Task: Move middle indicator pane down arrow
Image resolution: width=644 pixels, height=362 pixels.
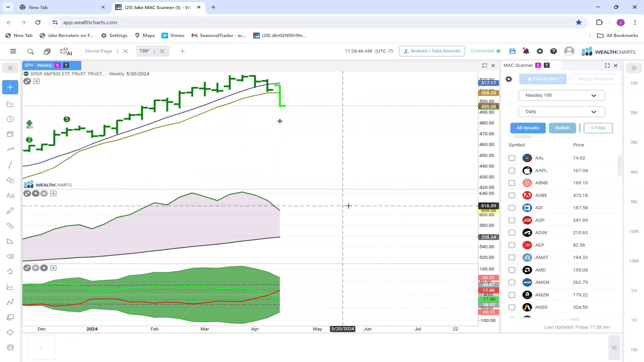Action: tap(36, 193)
